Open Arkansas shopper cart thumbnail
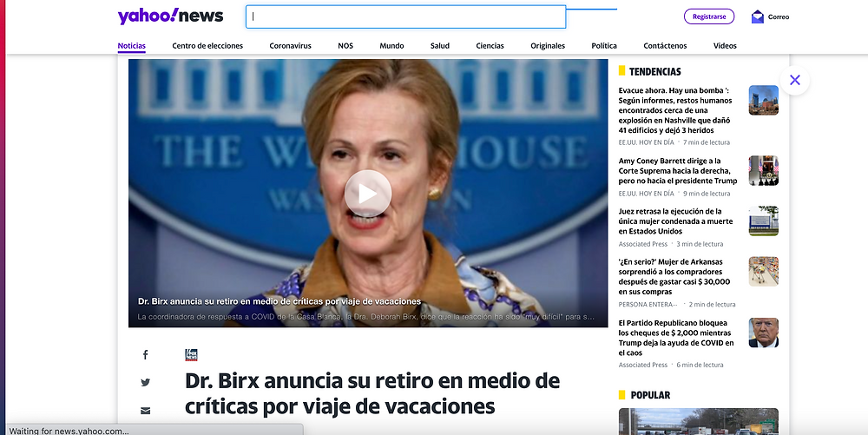This screenshot has width=868, height=435. 763,271
